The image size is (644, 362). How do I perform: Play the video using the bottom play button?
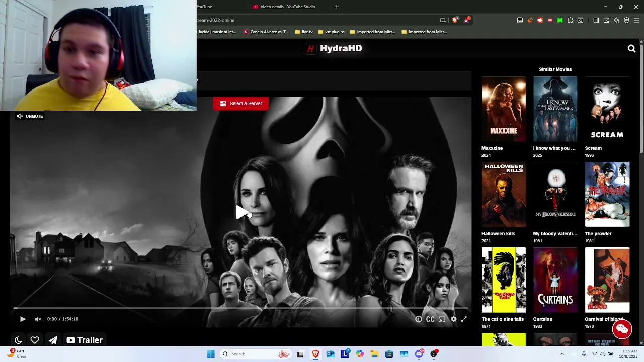tap(23, 319)
